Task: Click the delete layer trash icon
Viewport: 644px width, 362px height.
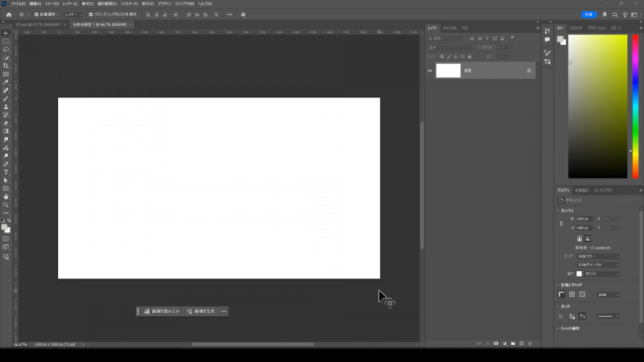Action: click(530, 343)
